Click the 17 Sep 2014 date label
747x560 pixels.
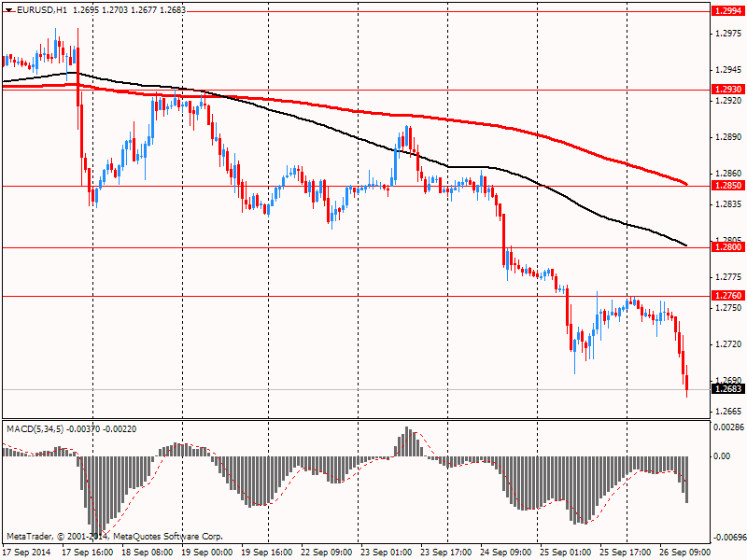tap(27, 553)
